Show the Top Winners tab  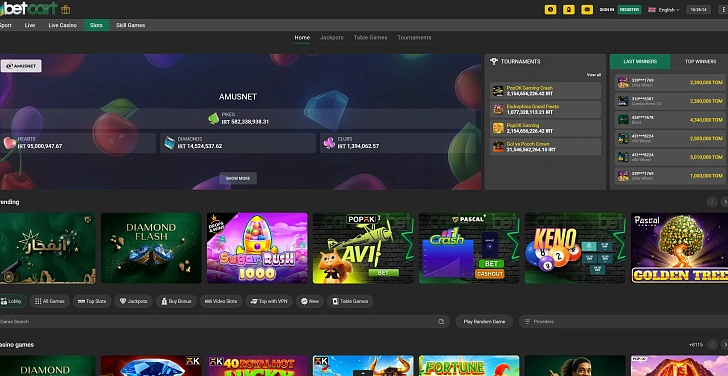[700, 61]
